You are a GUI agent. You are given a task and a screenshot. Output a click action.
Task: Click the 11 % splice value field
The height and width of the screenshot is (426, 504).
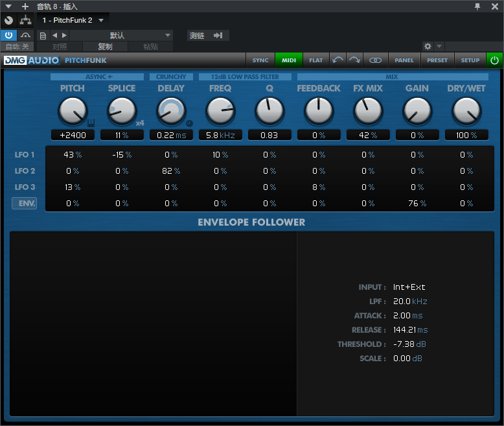click(x=122, y=135)
